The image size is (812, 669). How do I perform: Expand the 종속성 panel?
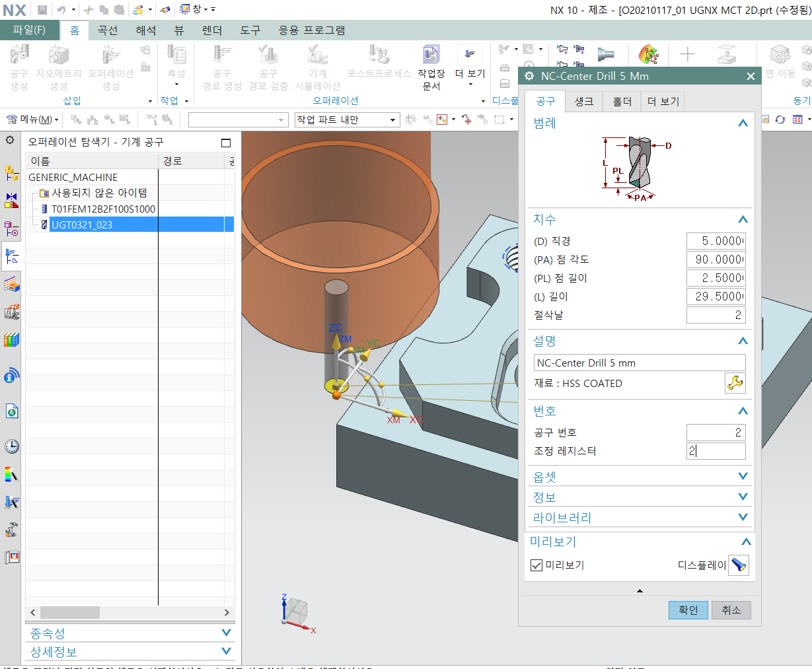[226, 633]
